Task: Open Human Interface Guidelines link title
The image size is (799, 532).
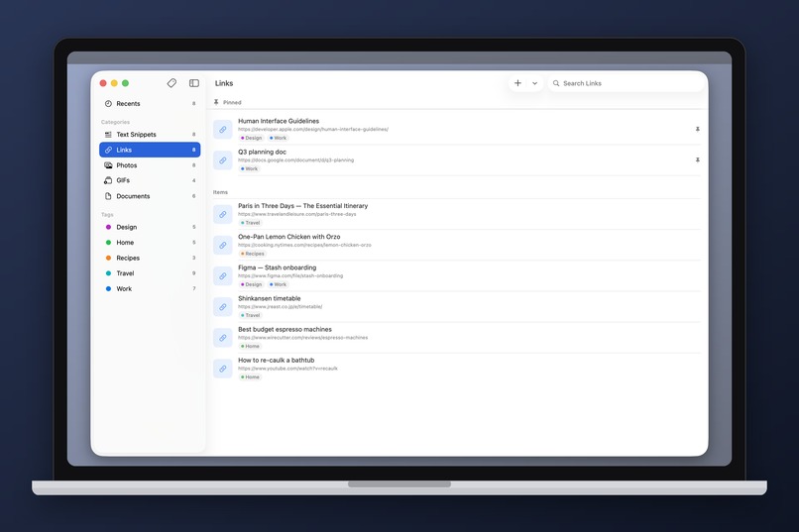Action: click(279, 121)
